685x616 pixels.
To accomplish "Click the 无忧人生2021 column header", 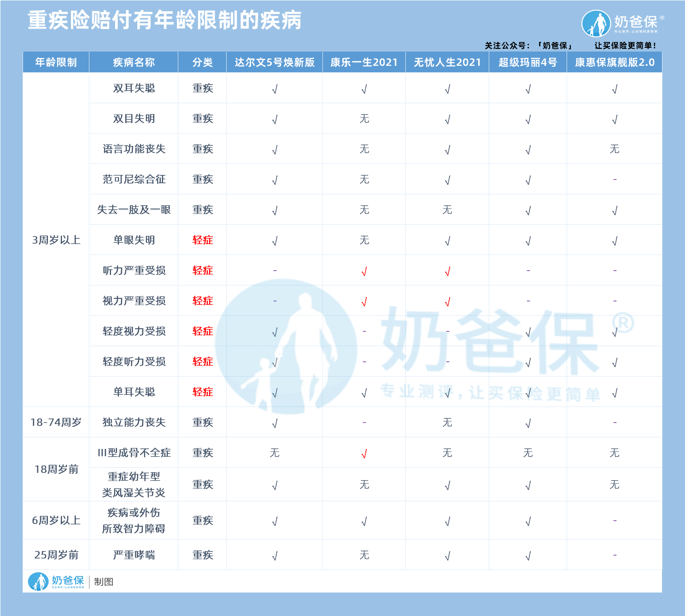I will point(447,62).
